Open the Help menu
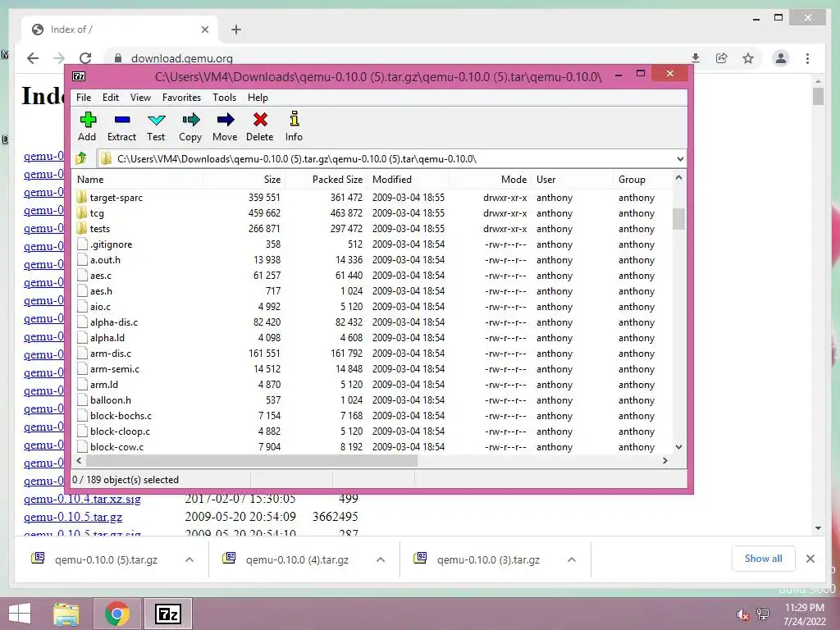This screenshot has width=840, height=630. [x=258, y=98]
